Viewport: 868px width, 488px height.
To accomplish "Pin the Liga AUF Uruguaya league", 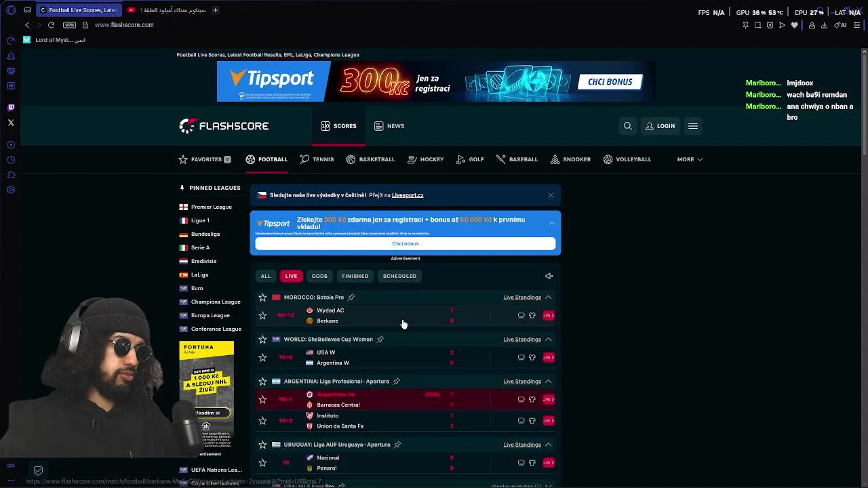I will (x=397, y=445).
